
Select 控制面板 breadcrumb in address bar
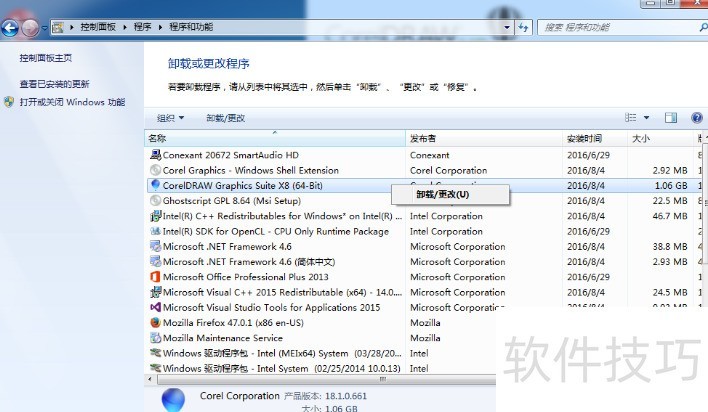[x=98, y=27]
